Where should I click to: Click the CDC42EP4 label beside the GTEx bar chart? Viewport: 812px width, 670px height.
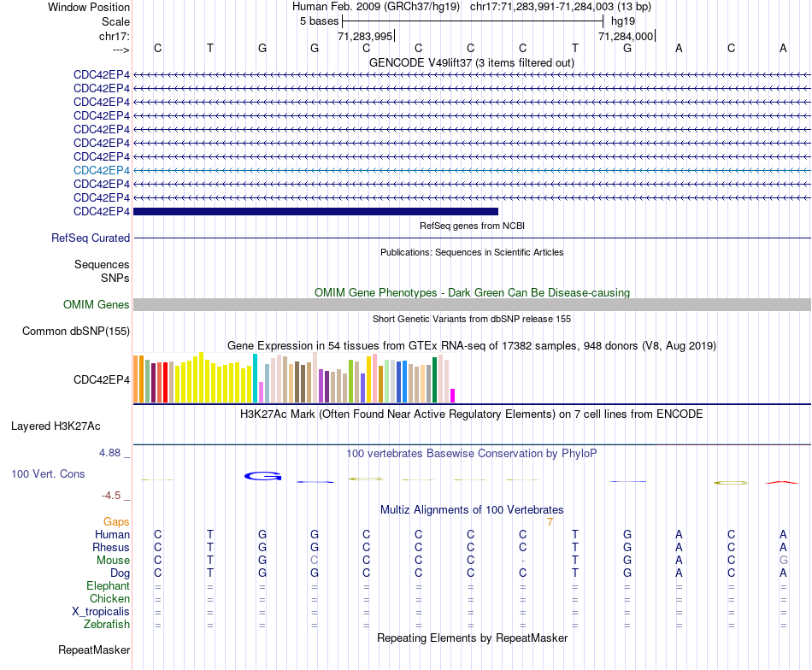pyautogui.click(x=102, y=380)
